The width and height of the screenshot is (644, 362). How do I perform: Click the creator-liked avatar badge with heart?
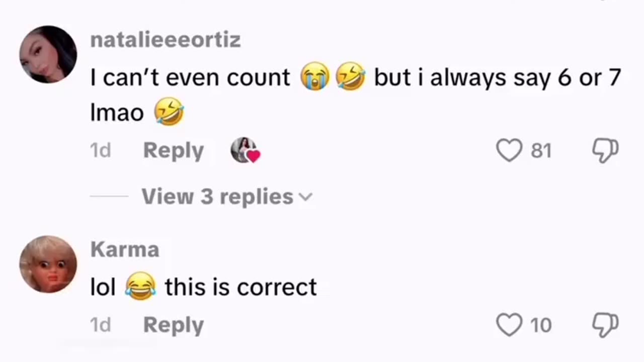245,150
